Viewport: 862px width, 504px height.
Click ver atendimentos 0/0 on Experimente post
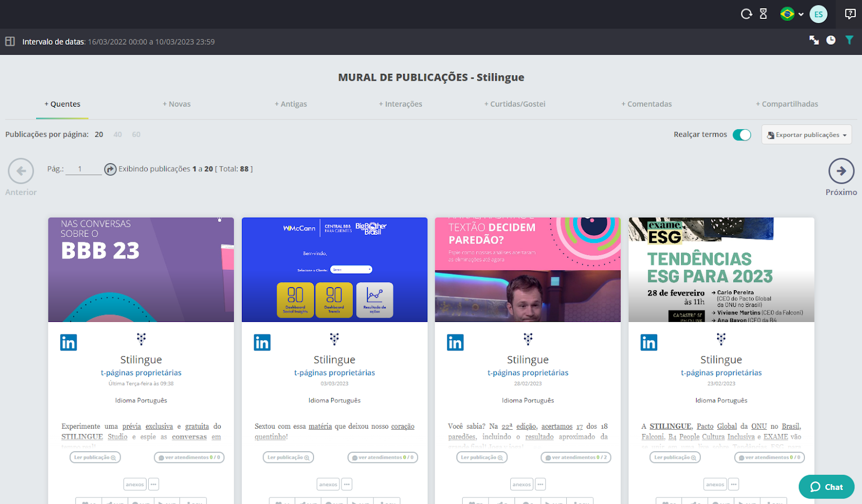(x=189, y=457)
